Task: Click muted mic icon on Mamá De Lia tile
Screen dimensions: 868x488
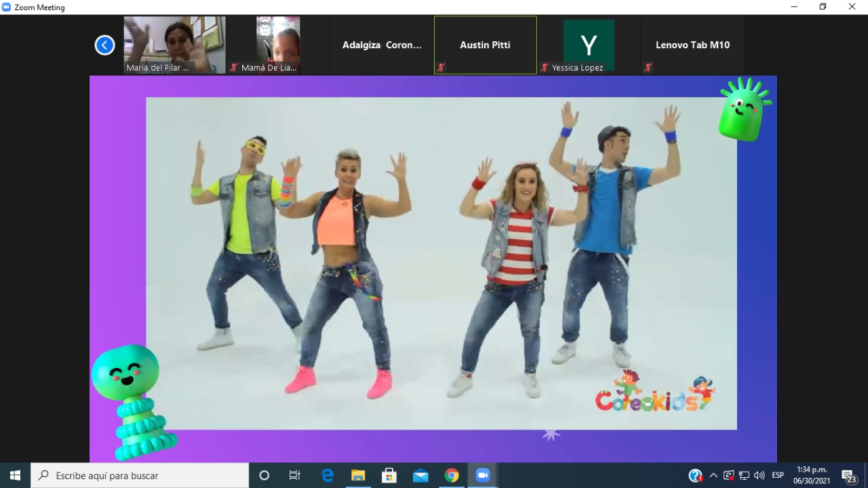Action: pyautogui.click(x=234, y=67)
